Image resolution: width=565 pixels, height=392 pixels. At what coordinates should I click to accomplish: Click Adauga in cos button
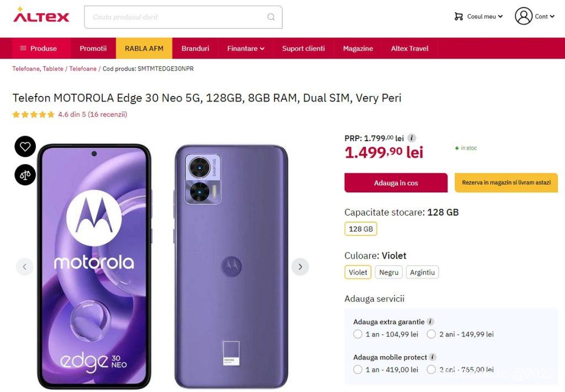point(396,183)
